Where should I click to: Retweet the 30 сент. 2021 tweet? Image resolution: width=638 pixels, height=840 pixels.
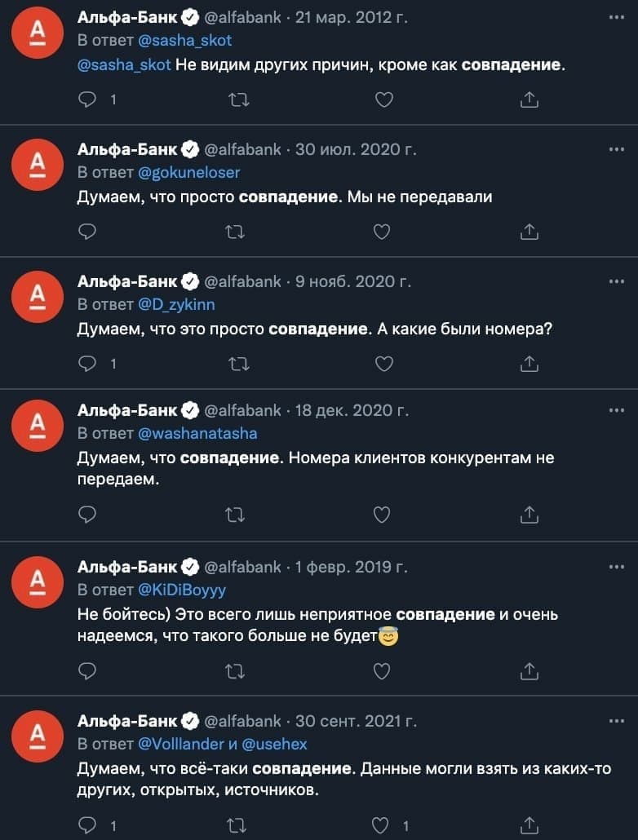pos(235,825)
